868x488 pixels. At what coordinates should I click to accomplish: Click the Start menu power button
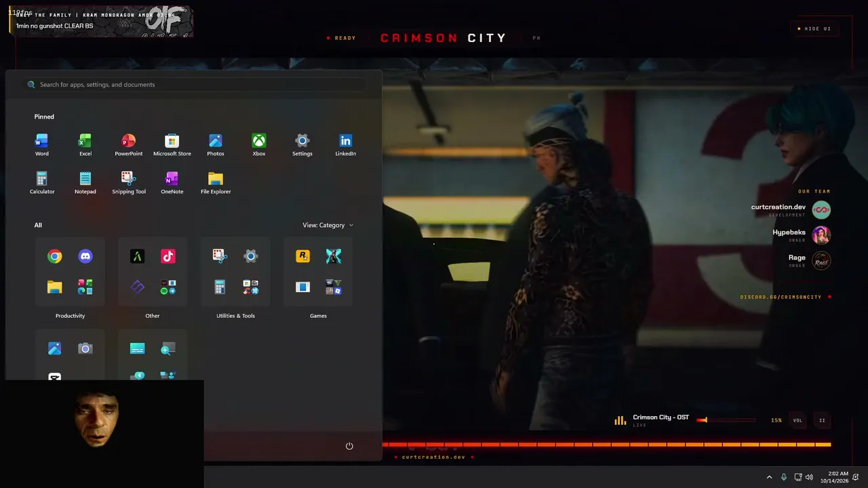click(349, 446)
